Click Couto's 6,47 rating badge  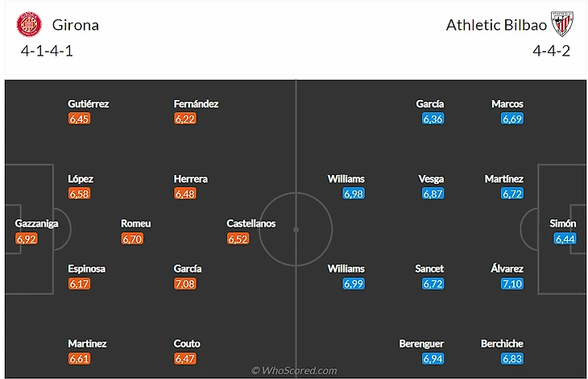pyautogui.click(x=184, y=359)
